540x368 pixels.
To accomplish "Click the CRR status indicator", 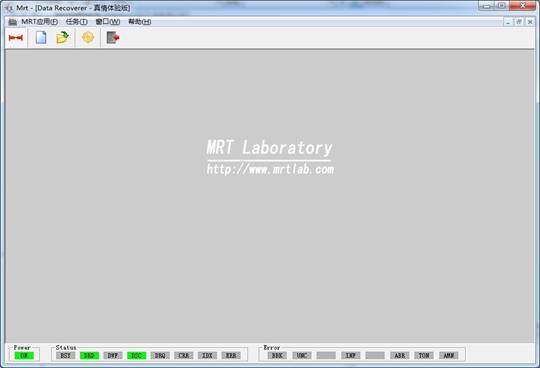I will [x=184, y=356].
